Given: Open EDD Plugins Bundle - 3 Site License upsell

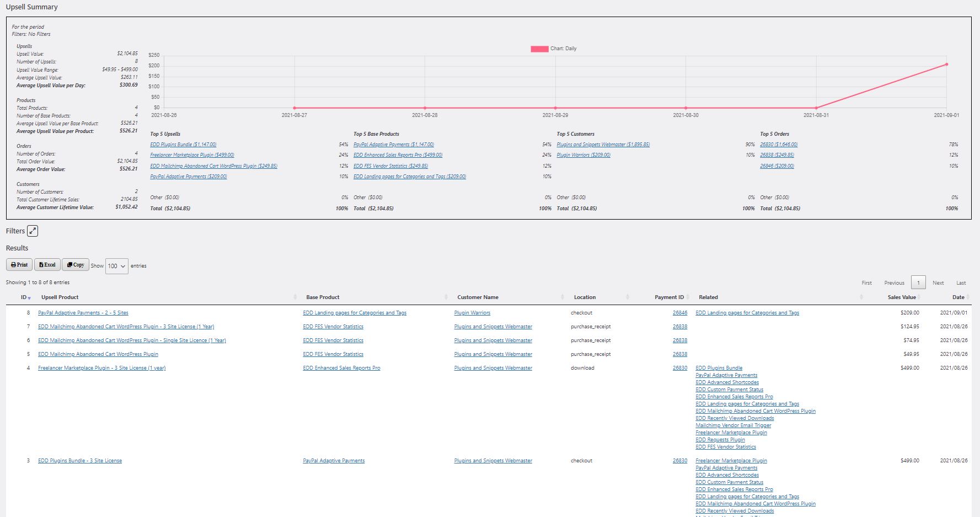Looking at the screenshot, I should (x=80, y=461).
